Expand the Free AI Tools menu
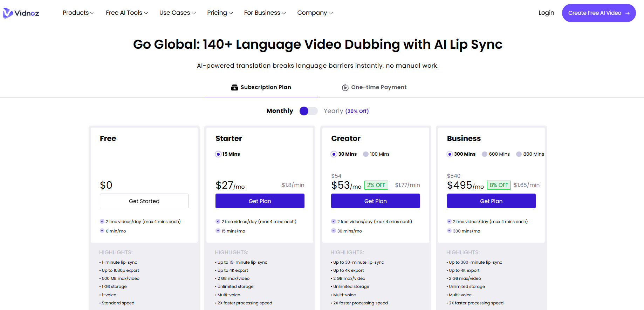This screenshot has width=644, height=310. 127,13
